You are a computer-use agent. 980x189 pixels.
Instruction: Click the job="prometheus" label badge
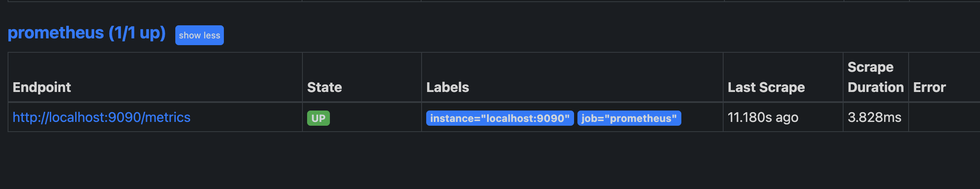pos(629,118)
